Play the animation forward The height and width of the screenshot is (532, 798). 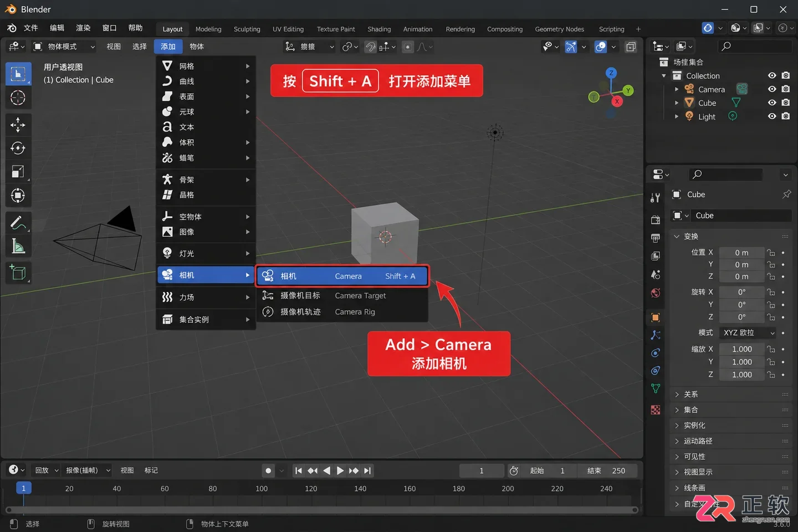340,471
